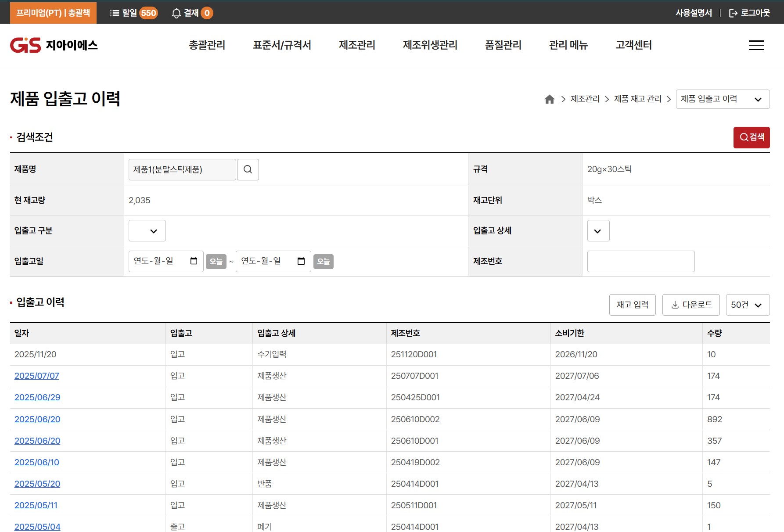Click the 다운로드 button
The height and width of the screenshot is (532, 784).
tap(690, 305)
